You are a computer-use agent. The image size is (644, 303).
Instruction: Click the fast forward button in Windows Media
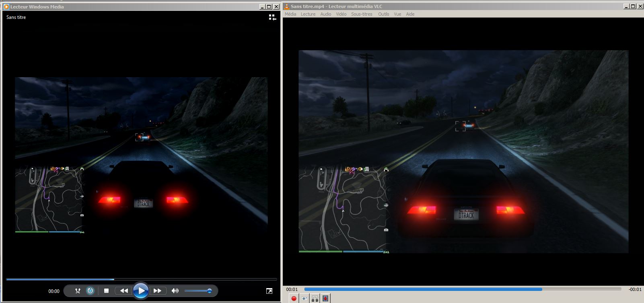(157, 291)
